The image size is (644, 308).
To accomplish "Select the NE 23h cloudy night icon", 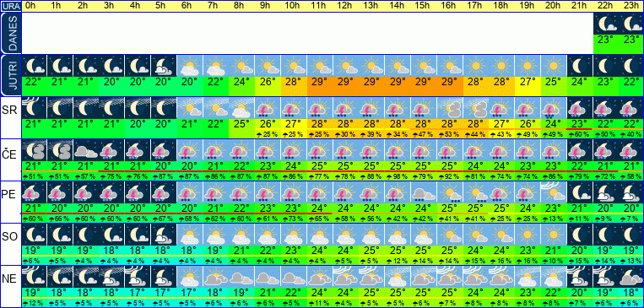I will pyautogui.click(x=631, y=276).
